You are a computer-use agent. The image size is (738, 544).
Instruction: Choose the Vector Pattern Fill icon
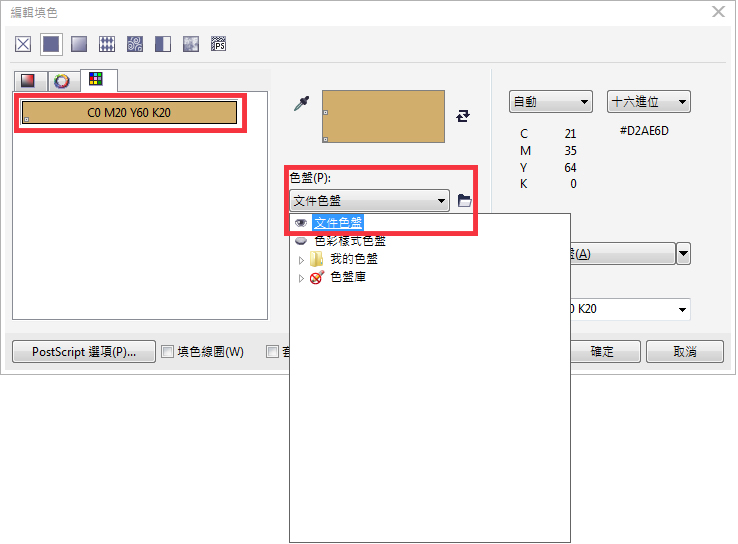[x=107, y=44]
